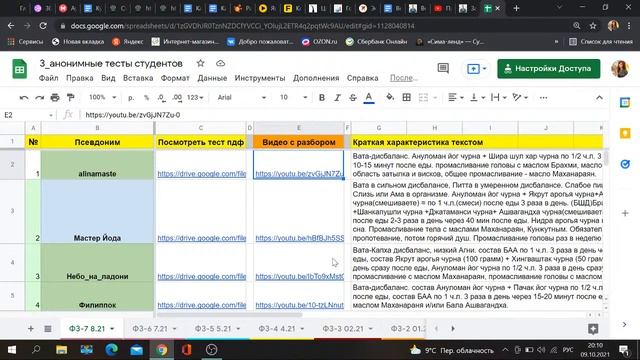
Task: Open the Arial font dropdown
Action: point(242,98)
